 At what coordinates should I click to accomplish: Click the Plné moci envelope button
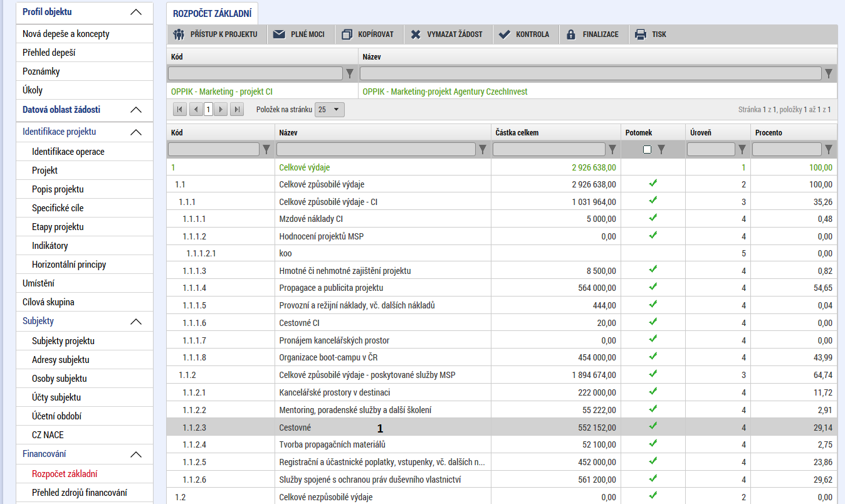pos(299,34)
